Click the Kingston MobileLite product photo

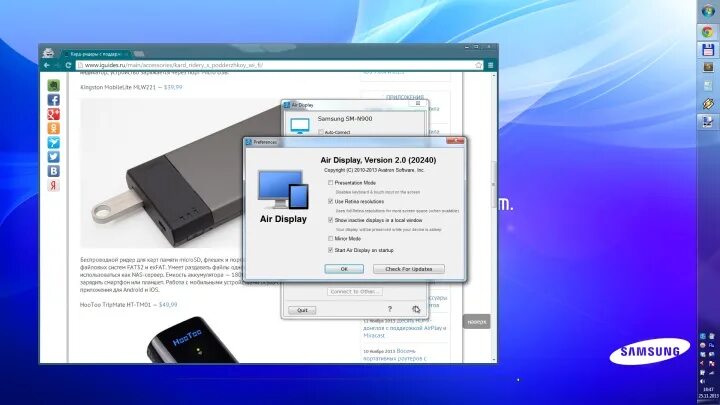(181, 173)
